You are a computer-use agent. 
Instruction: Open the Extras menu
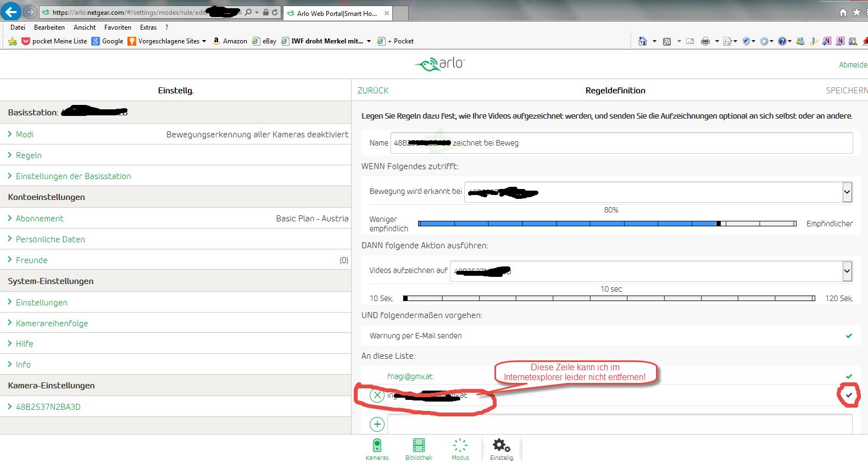pyautogui.click(x=148, y=27)
